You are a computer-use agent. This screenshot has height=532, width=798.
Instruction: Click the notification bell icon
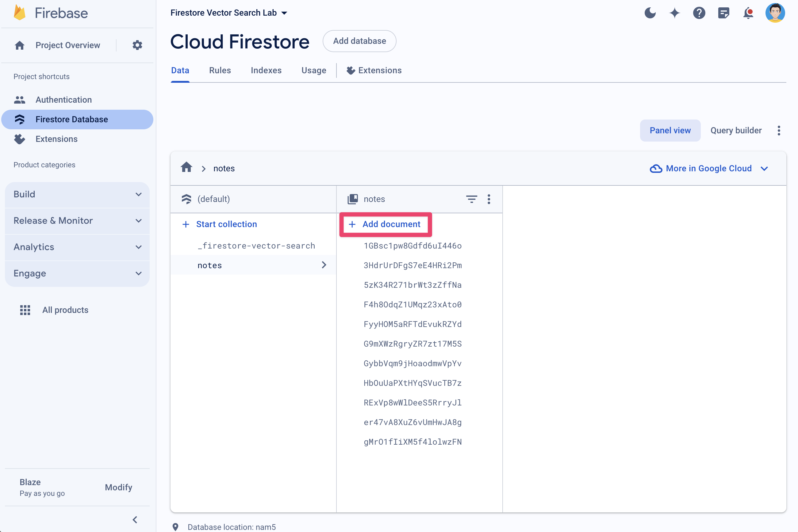pyautogui.click(x=749, y=13)
